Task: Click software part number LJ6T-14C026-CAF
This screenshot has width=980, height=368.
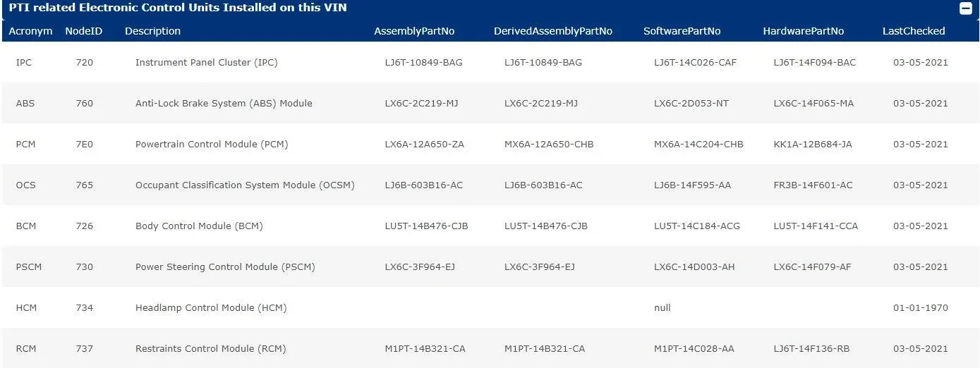Action: click(695, 62)
